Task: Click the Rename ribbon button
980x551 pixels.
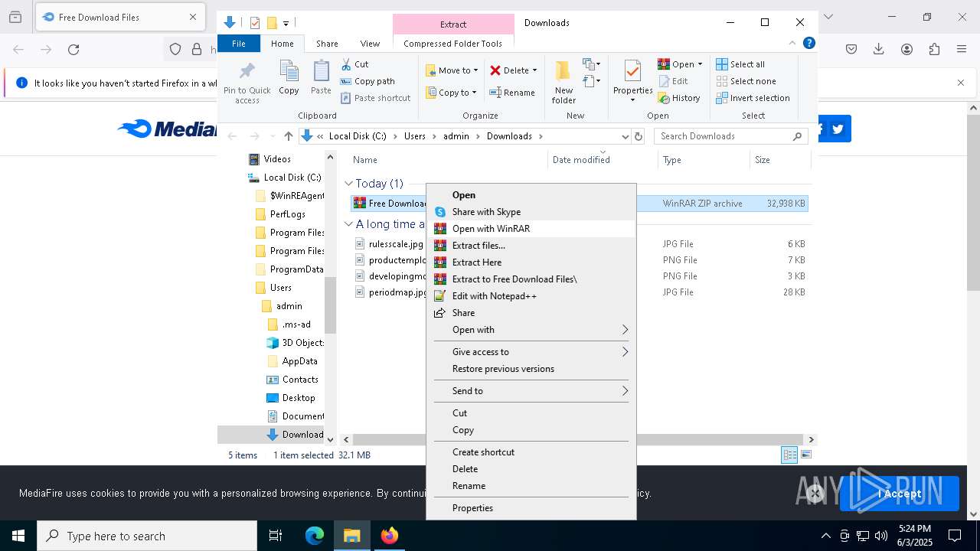Action: [x=512, y=93]
